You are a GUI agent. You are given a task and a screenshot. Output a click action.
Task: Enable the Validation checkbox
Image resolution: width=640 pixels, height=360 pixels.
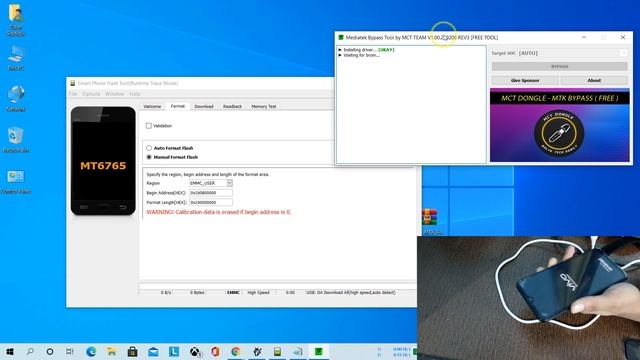pyautogui.click(x=149, y=126)
